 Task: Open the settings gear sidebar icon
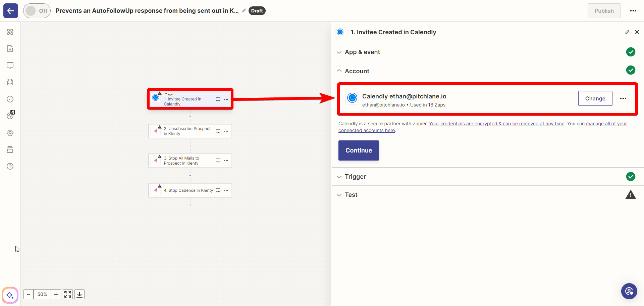point(10,133)
